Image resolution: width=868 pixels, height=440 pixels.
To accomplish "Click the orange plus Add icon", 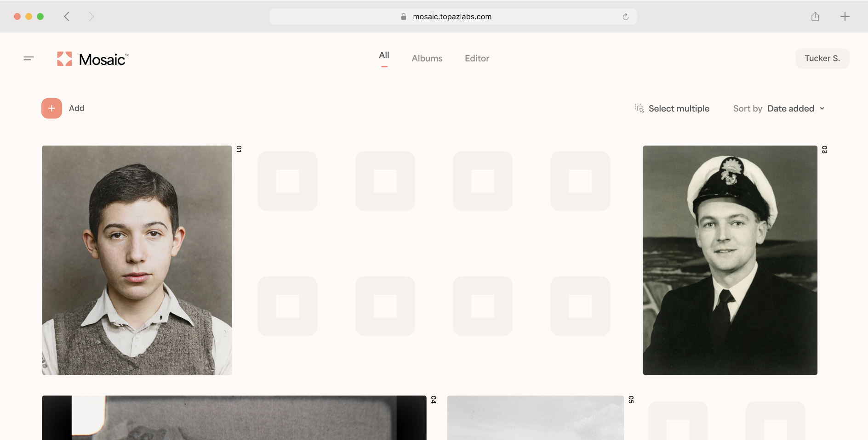I will [x=51, y=108].
